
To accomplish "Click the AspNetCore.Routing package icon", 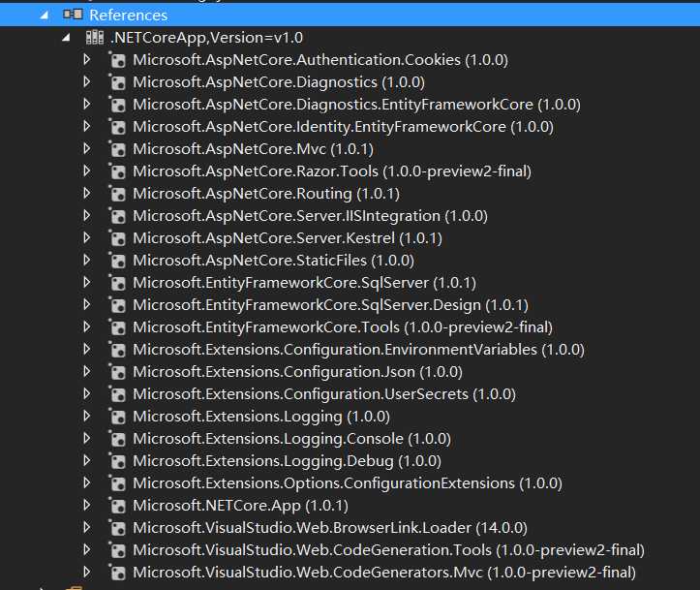I will 118,194.
